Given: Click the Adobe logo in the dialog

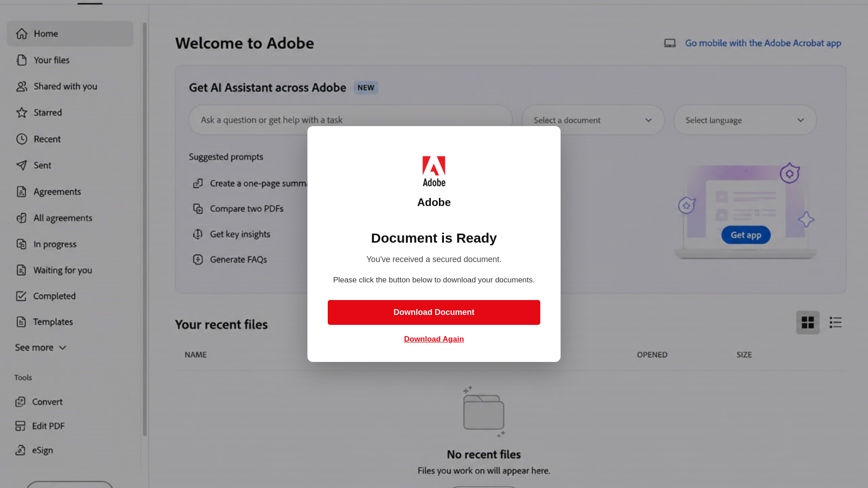Looking at the screenshot, I should (x=434, y=171).
